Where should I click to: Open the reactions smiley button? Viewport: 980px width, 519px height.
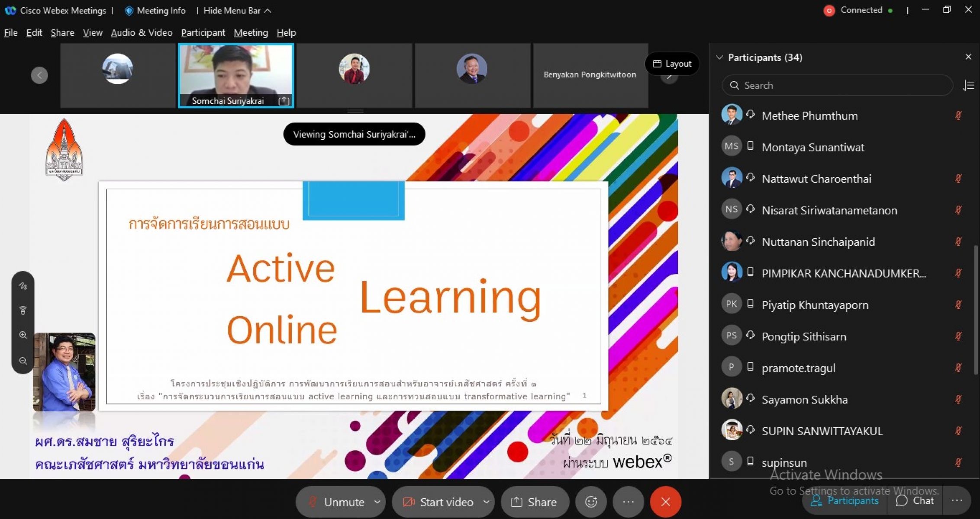coord(591,502)
